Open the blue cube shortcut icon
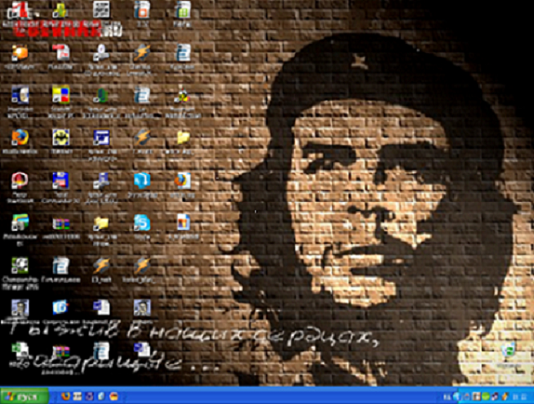 [x=142, y=180]
